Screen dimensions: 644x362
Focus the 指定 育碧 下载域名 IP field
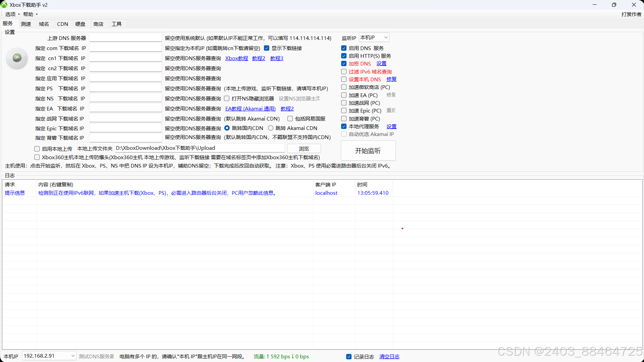(126, 137)
